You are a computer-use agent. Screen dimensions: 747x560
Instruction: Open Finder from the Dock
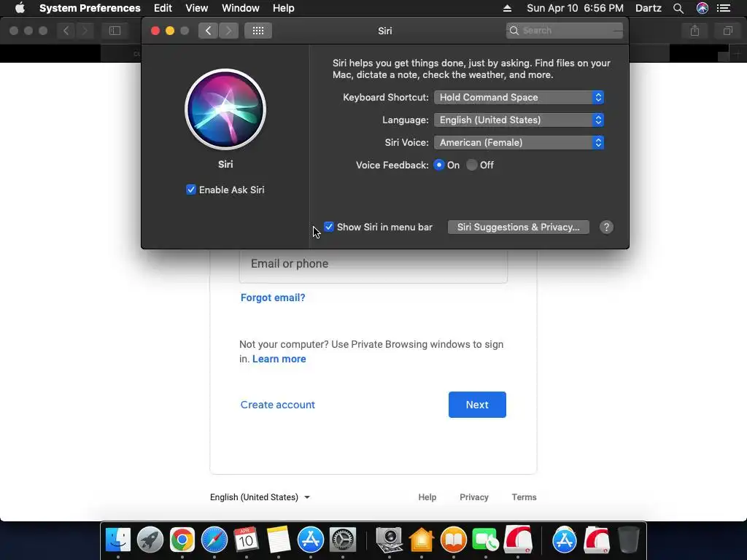coord(117,540)
